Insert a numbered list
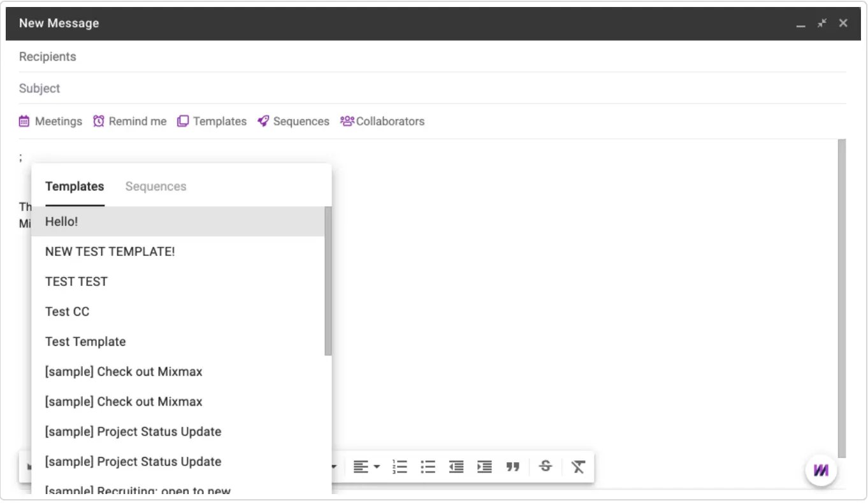 click(400, 467)
